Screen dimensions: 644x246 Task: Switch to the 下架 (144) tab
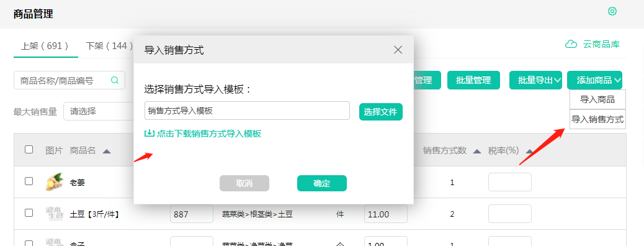click(109, 46)
